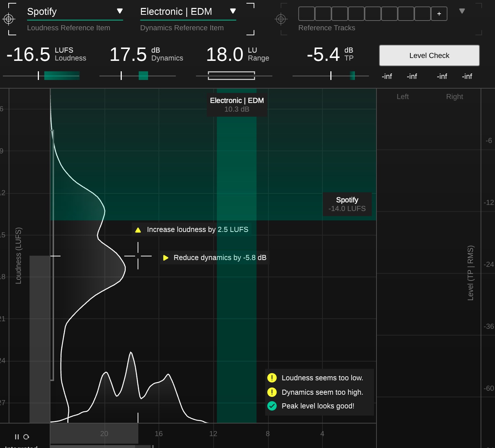495x448 pixels.
Task: Click the Dynamics seem too high message
Action: pyautogui.click(x=322, y=392)
